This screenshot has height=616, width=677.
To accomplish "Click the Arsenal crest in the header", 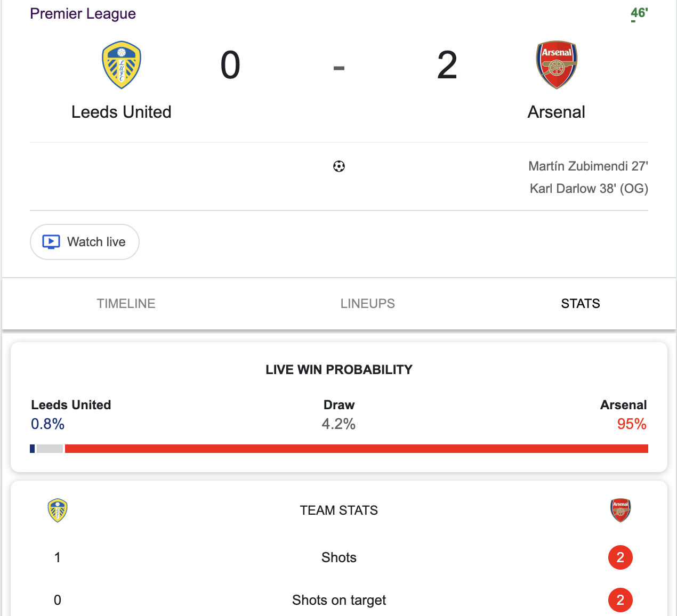I will (557, 65).
